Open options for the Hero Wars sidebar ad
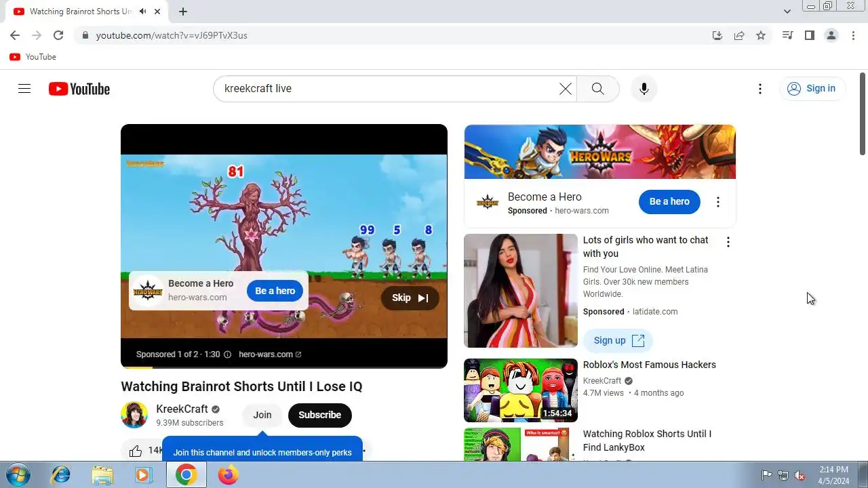The image size is (868, 488). (x=717, y=202)
